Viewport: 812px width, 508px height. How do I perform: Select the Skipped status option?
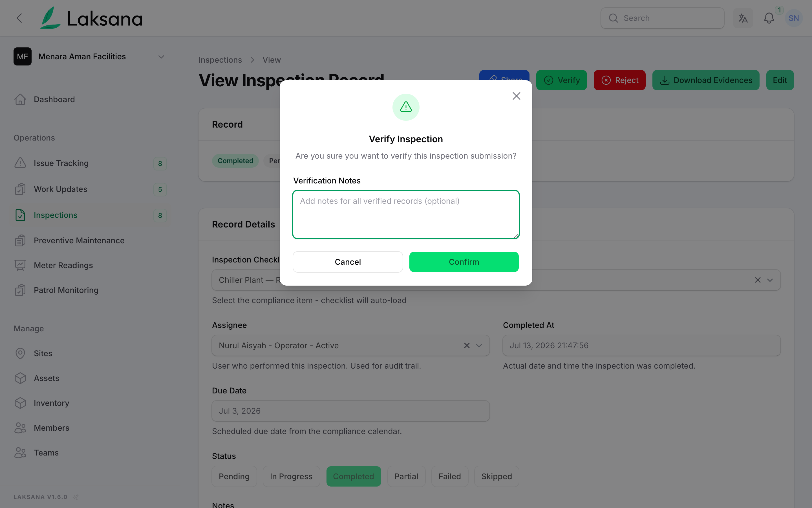(x=497, y=476)
